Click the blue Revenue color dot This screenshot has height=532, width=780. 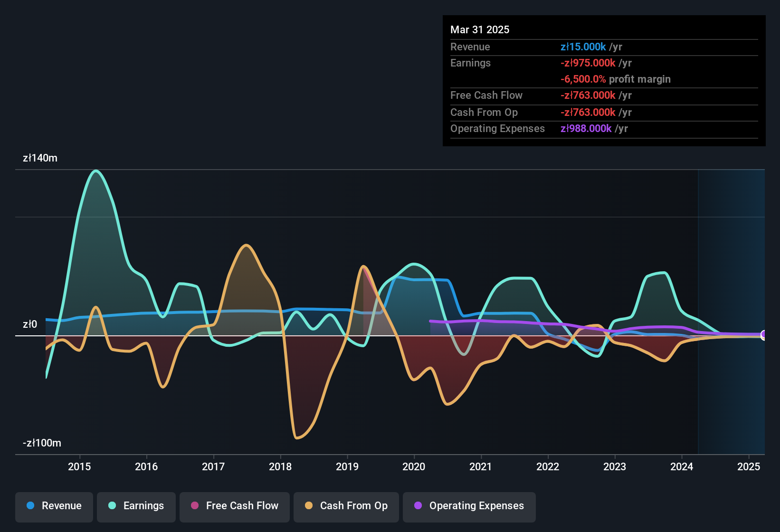coord(30,505)
